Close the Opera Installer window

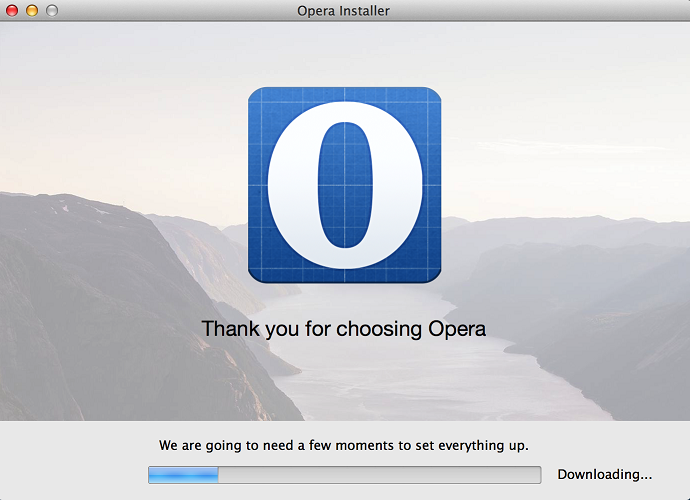13,11
